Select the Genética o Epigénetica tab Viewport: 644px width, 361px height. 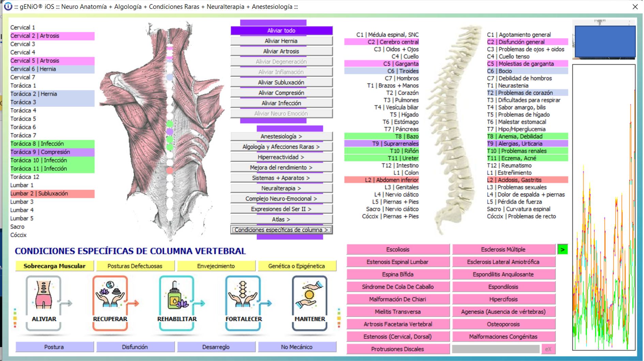(297, 266)
